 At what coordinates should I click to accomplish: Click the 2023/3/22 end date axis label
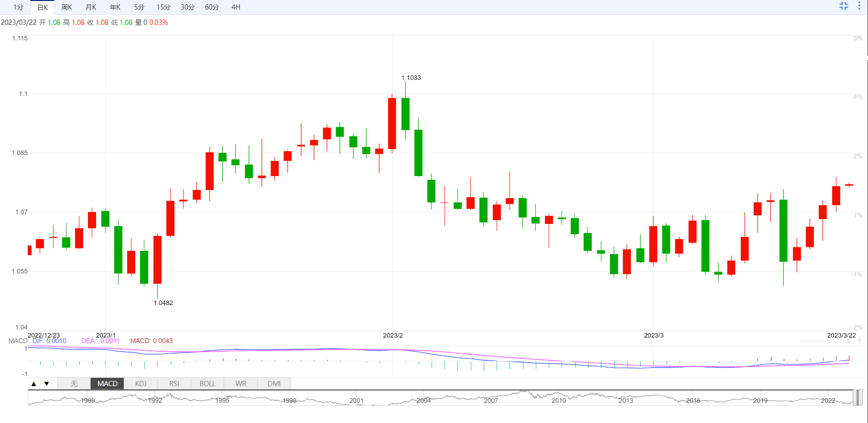842,335
